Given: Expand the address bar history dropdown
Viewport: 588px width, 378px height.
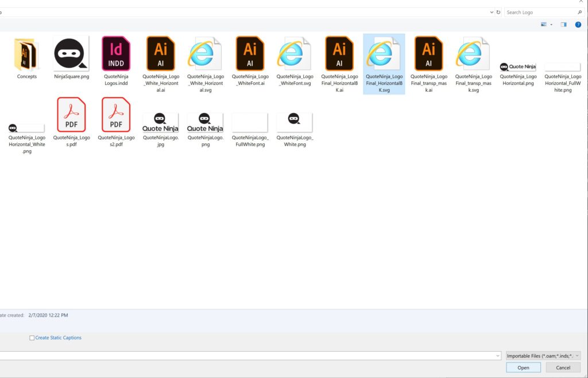Looking at the screenshot, I should click(492, 13).
